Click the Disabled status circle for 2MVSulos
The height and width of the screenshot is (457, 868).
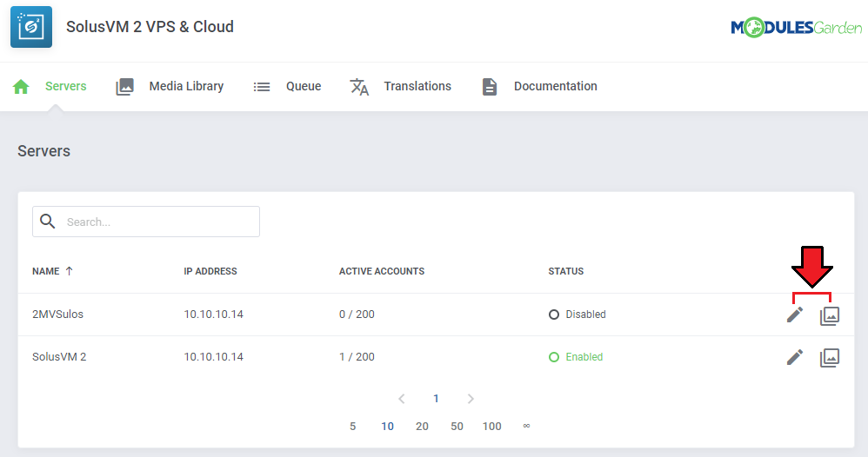pos(553,315)
